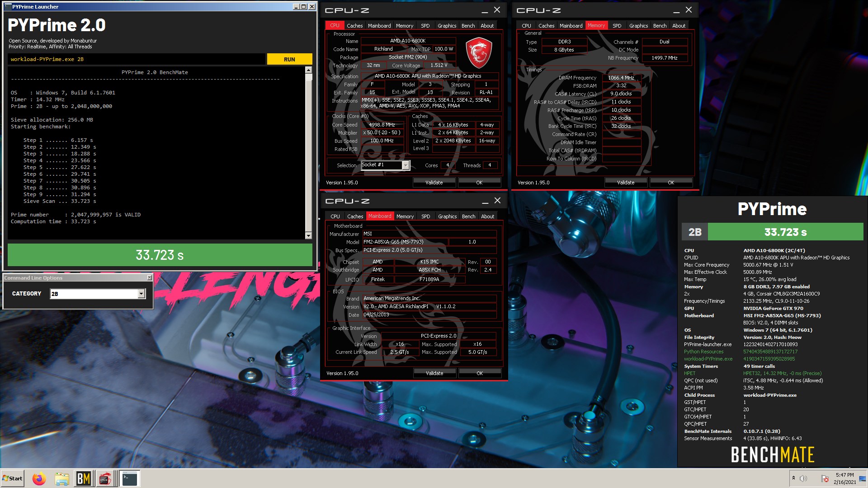
Task: Select CPU tab in Memory CPU-Z window
Action: 526,26
